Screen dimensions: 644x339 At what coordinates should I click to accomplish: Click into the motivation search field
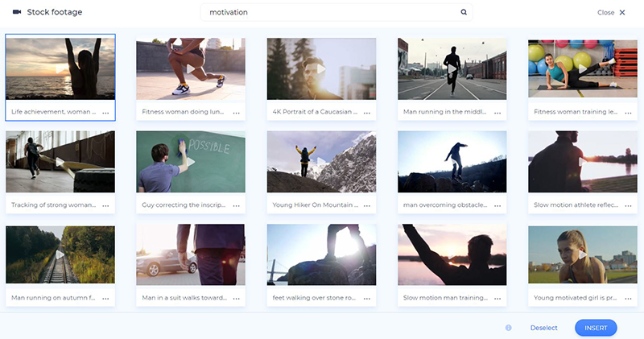[x=330, y=13]
